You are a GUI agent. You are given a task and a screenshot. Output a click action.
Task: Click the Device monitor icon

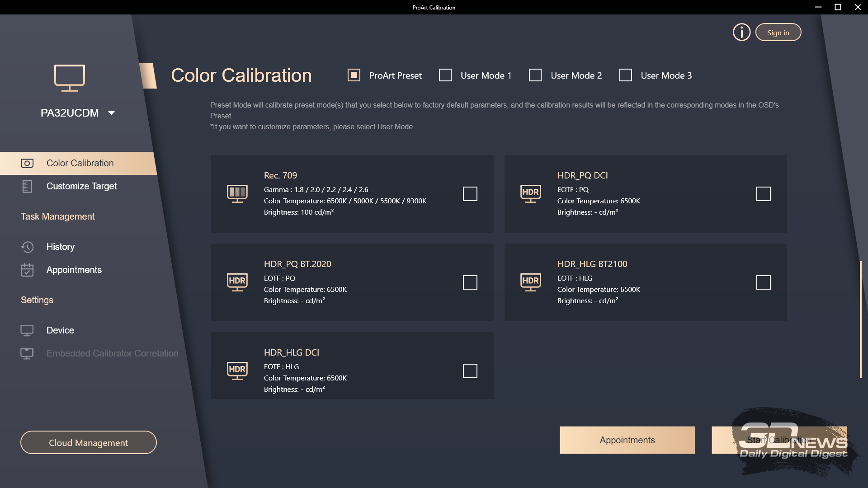(x=27, y=330)
